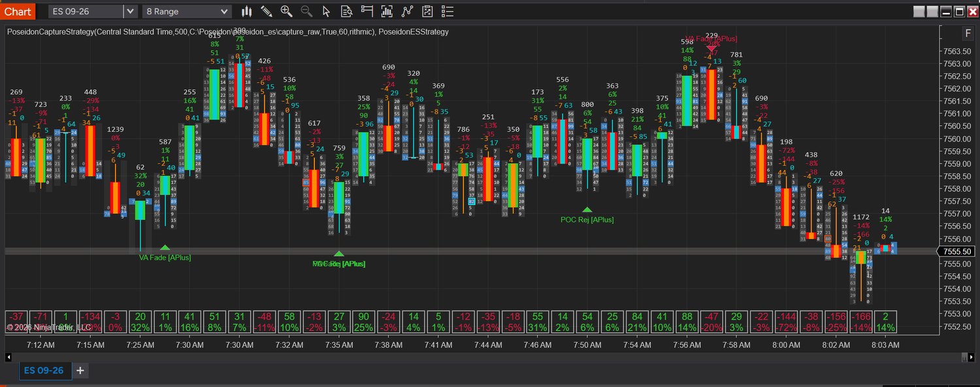Open the Indicators line-graph icon
This screenshot has width=980, height=387.
click(407, 11)
